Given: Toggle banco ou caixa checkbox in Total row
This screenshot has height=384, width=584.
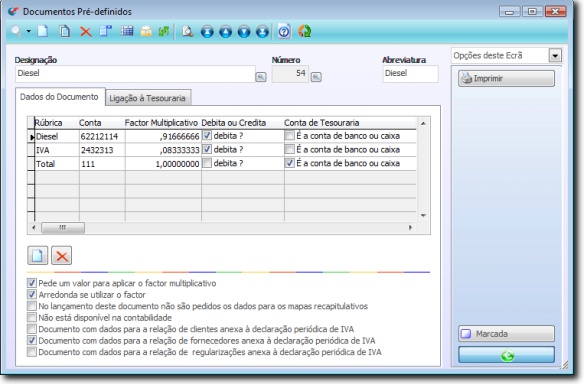Looking at the screenshot, I should coord(289,163).
